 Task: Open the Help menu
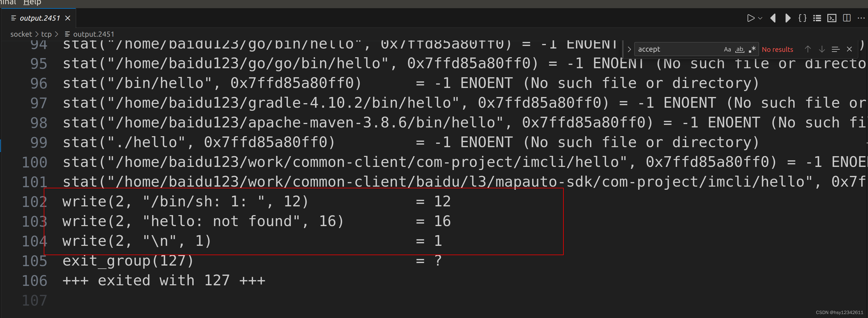(x=32, y=3)
